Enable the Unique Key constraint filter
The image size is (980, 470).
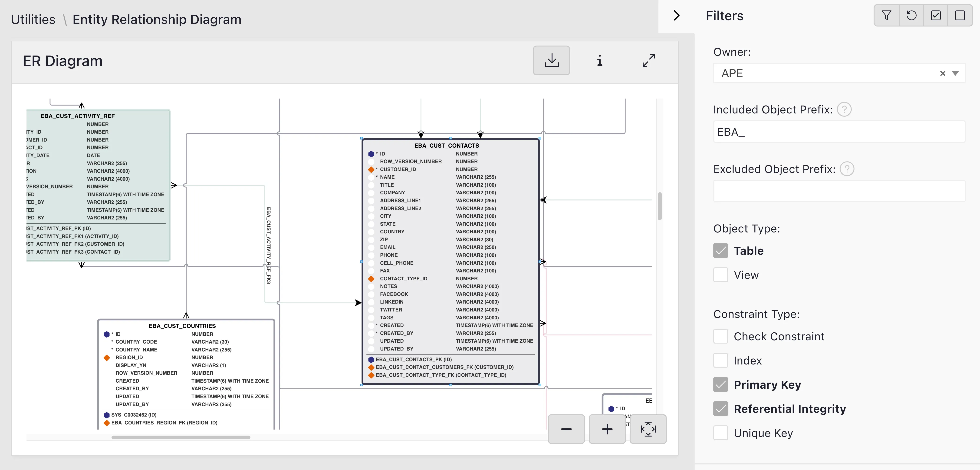pos(721,433)
